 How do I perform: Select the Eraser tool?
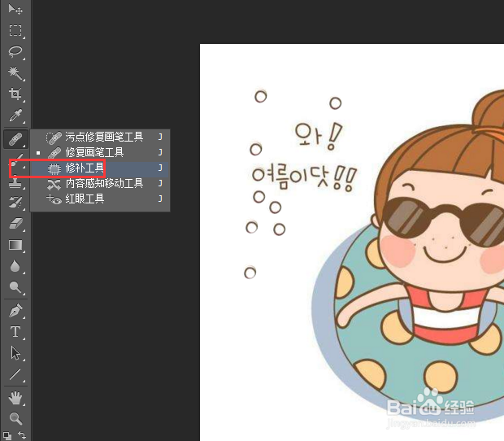15,224
